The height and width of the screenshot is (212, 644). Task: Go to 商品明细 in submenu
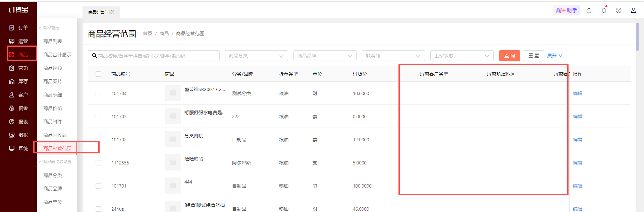pyautogui.click(x=53, y=95)
